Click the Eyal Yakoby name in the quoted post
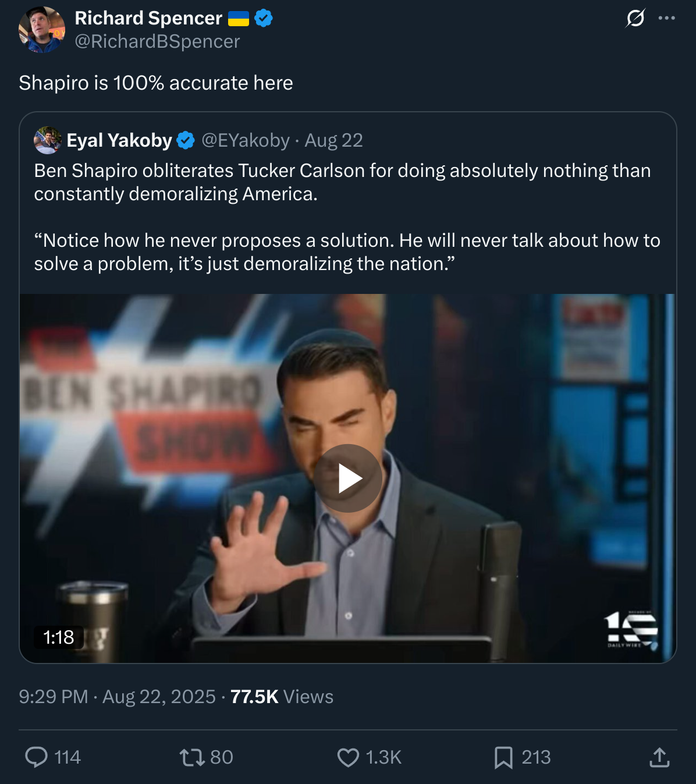This screenshot has height=784, width=696. point(119,140)
